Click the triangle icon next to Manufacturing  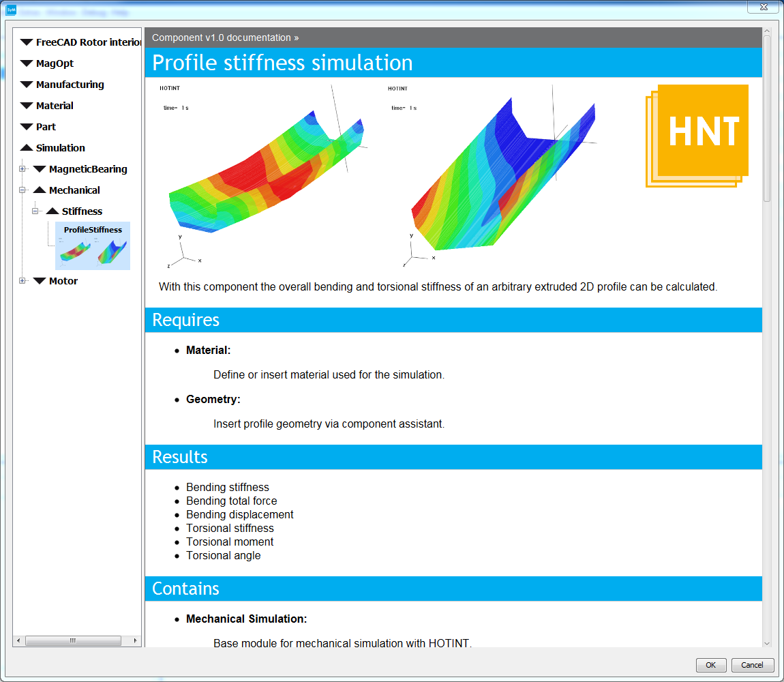[x=27, y=85]
